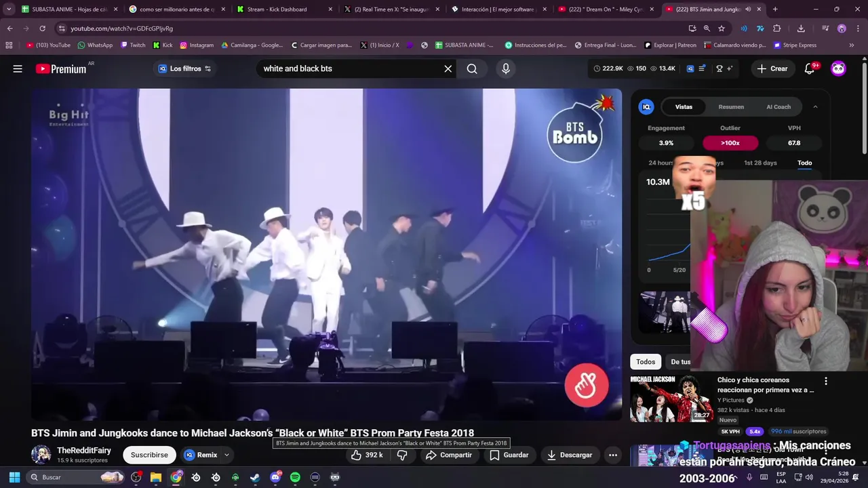This screenshot has width=868, height=488.
Task: Open Spotify from the taskbar
Action: point(295,477)
